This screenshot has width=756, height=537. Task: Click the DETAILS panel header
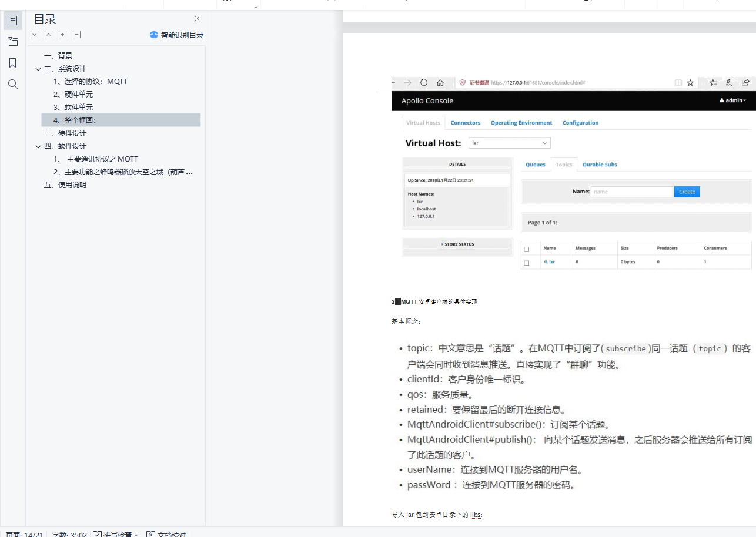[x=457, y=165]
